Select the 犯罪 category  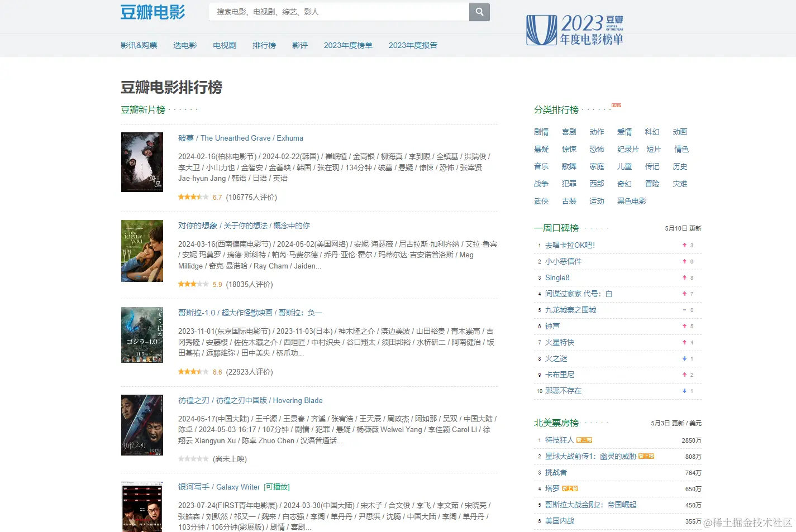coord(569,184)
